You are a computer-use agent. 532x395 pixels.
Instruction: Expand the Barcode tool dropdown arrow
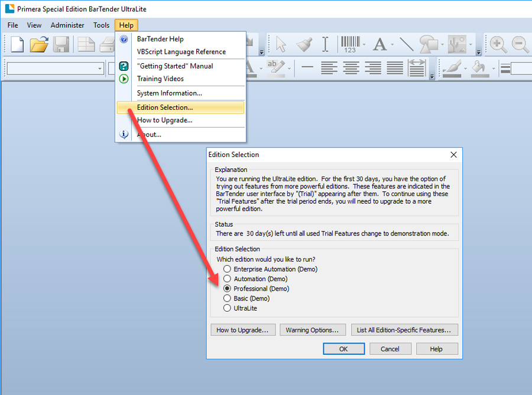364,44
